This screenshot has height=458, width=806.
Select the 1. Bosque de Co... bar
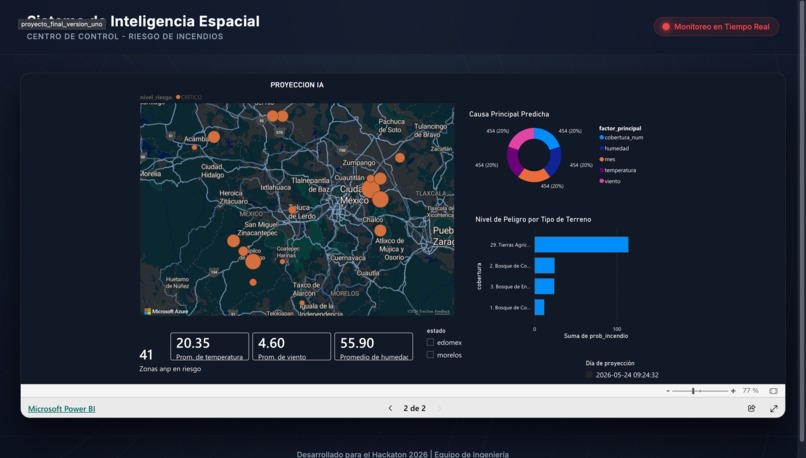539,307
